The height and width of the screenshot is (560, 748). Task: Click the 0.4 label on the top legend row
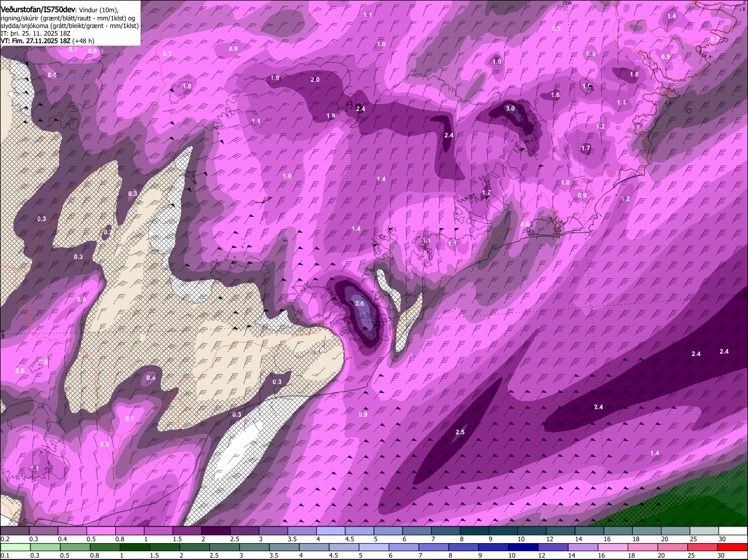click(62, 539)
